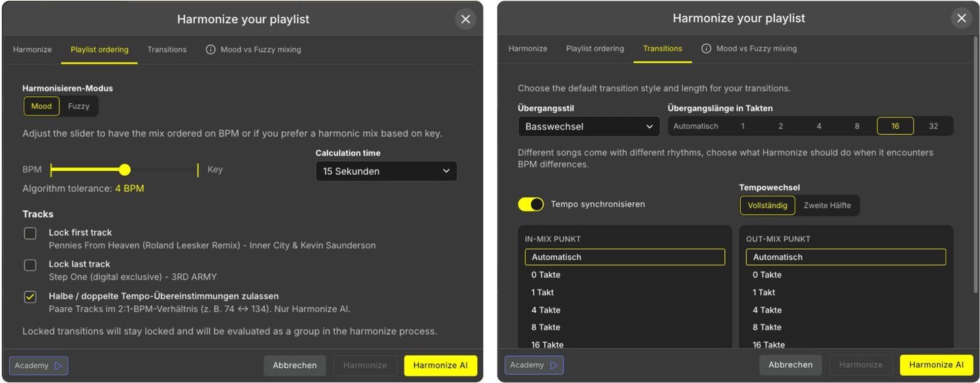Click Academy play icon in left dialog

point(58,366)
